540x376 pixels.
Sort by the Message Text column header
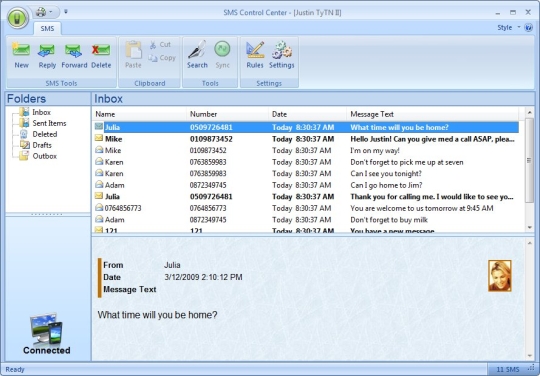pyautogui.click(x=432, y=114)
